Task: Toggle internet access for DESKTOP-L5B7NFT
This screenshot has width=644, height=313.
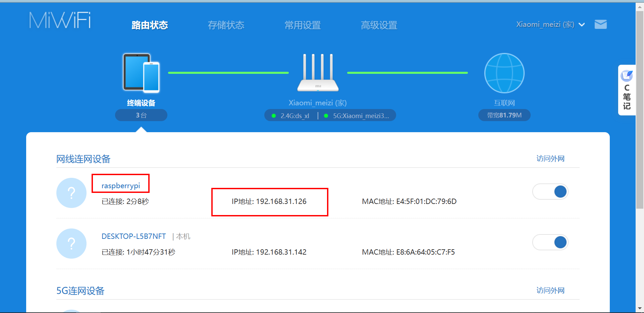Action: (550, 242)
